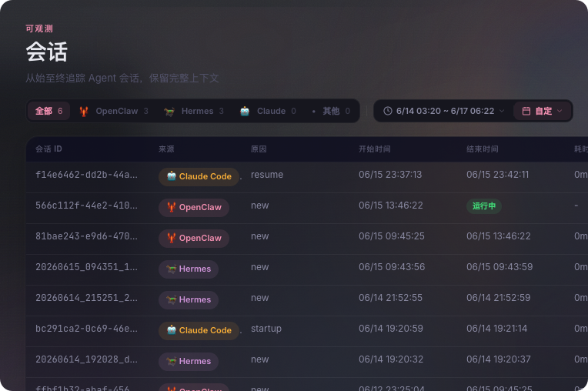Viewport: 588px width, 391px height.
Task: Open session 566c112f-44e2-410...
Action: [x=86, y=206]
